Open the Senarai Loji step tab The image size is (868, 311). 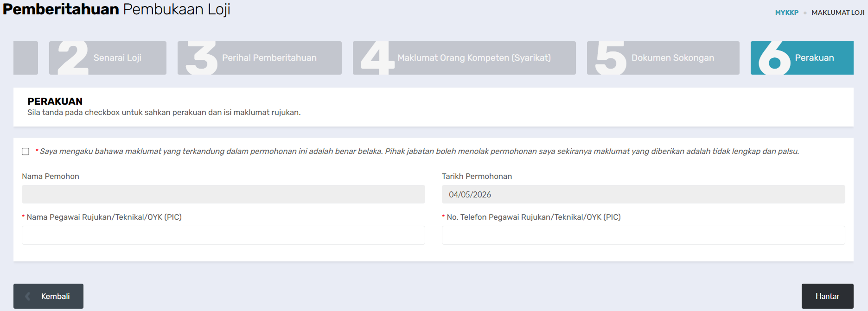108,58
